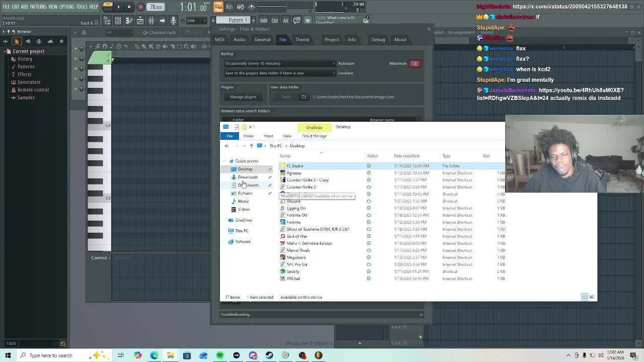Sort files by Type column

(446, 156)
